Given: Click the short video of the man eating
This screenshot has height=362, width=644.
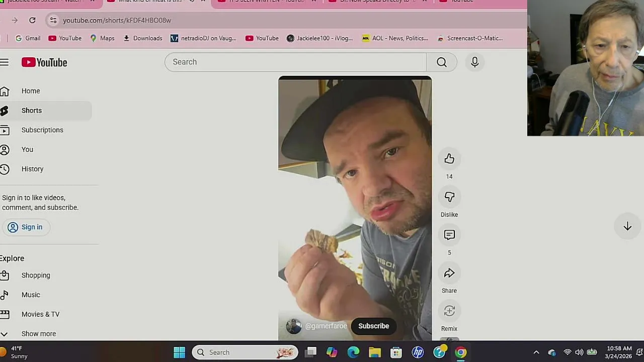Looking at the screenshot, I should (x=355, y=208).
